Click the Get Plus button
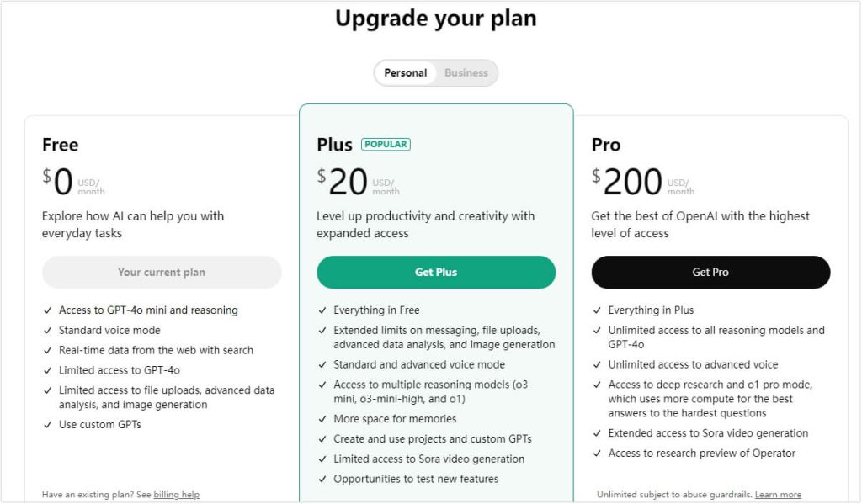 click(x=436, y=273)
